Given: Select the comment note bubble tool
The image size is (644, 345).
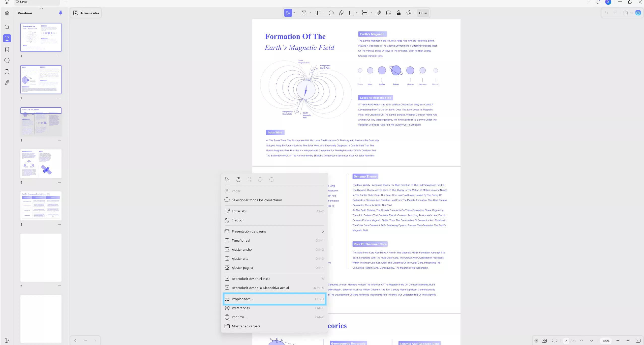Looking at the screenshot, I should (331, 13).
